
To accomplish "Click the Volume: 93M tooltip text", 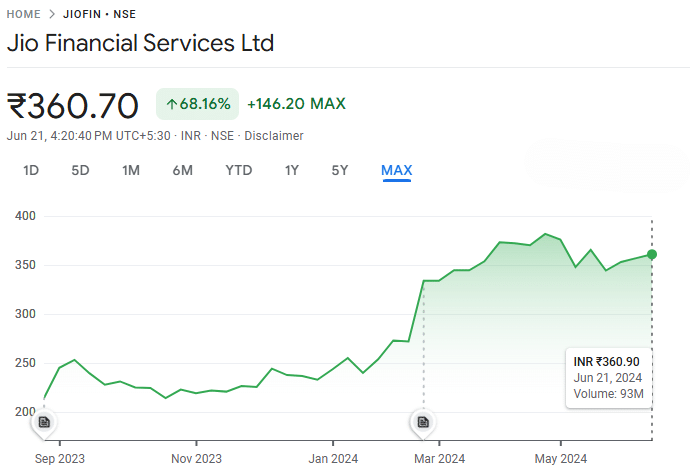I will (609, 394).
